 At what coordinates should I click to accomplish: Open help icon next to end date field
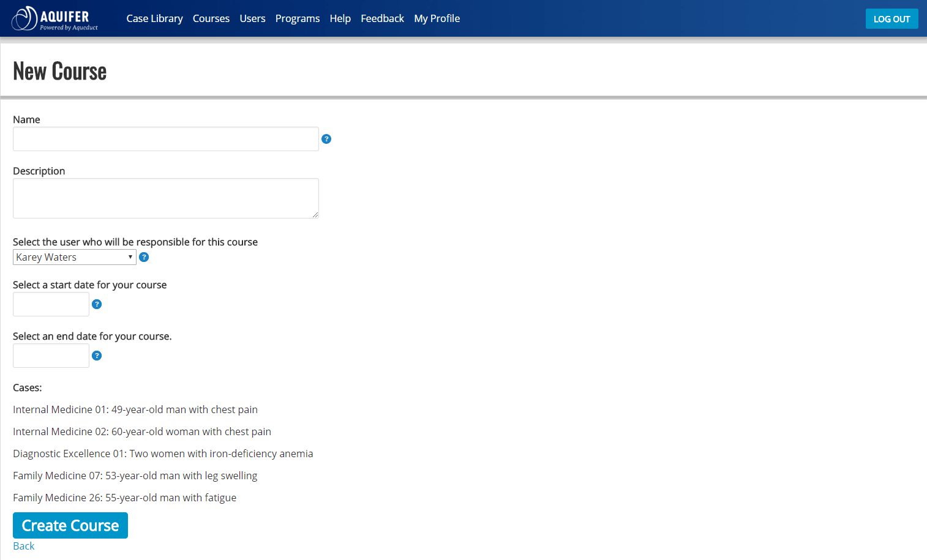(x=97, y=356)
